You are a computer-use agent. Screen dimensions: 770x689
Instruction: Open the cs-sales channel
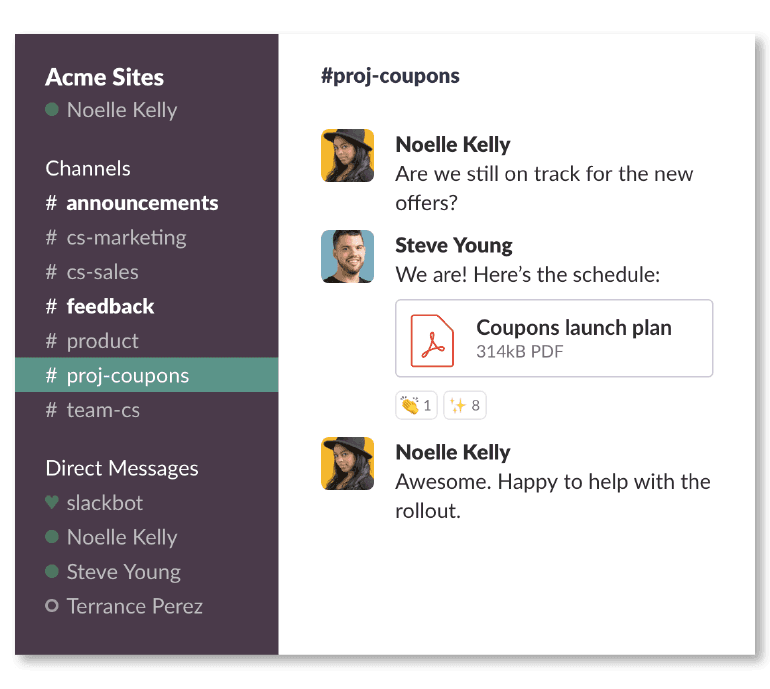(x=102, y=272)
